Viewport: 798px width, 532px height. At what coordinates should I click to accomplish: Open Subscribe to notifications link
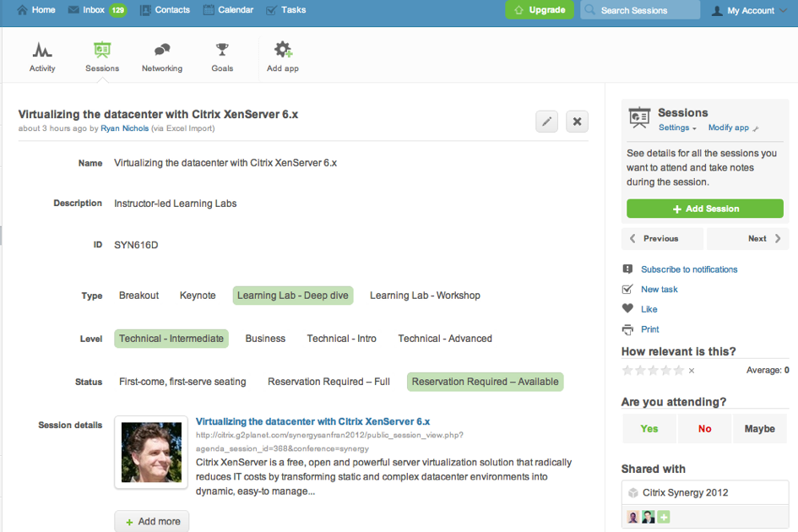pyautogui.click(x=689, y=269)
